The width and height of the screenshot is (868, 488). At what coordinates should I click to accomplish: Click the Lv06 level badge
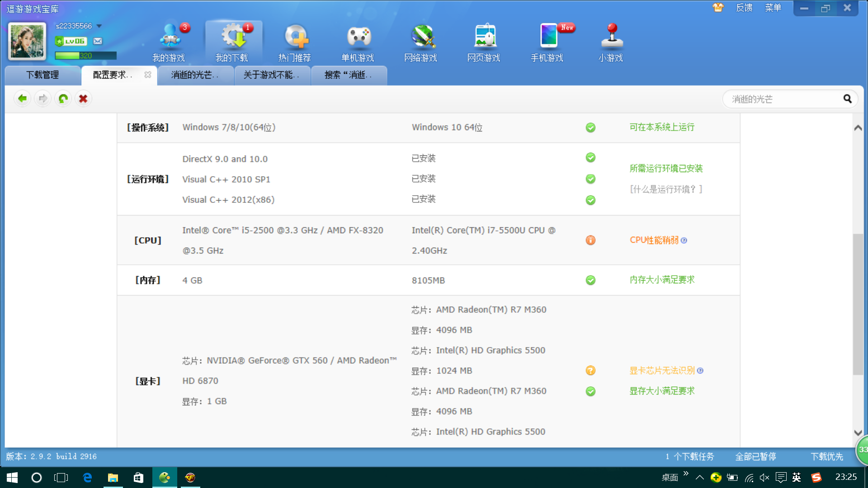(x=71, y=41)
